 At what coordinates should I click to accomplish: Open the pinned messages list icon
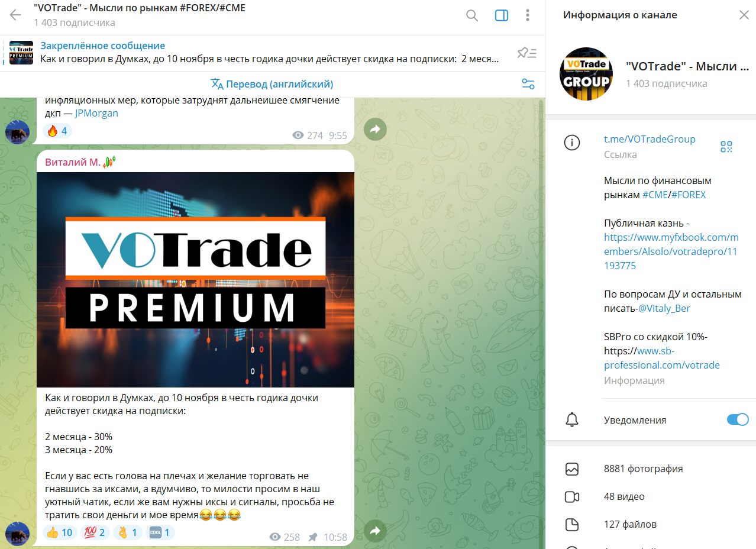(526, 53)
